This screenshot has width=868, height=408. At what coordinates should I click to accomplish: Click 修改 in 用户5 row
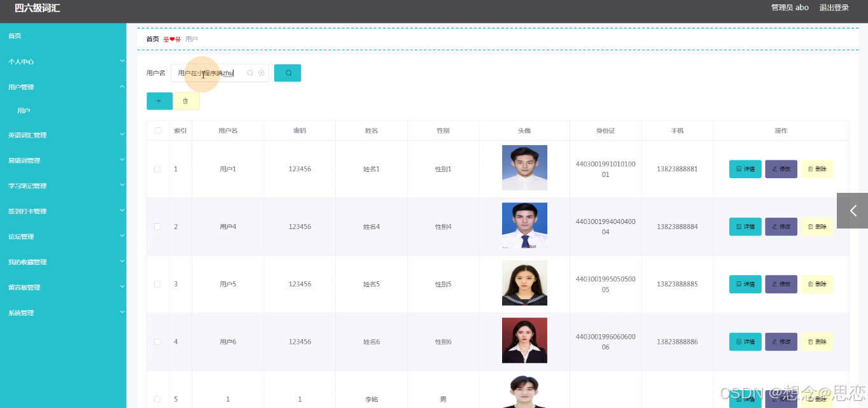tap(781, 284)
